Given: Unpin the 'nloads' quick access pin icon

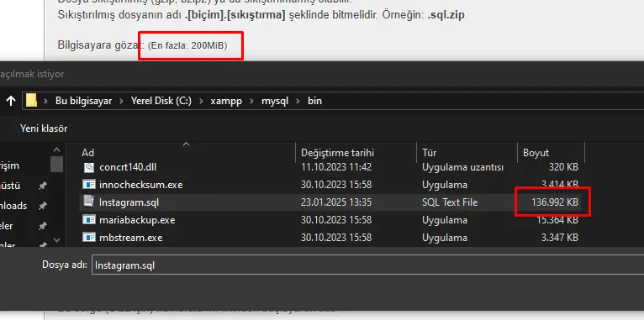Looking at the screenshot, I should (42, 206).
